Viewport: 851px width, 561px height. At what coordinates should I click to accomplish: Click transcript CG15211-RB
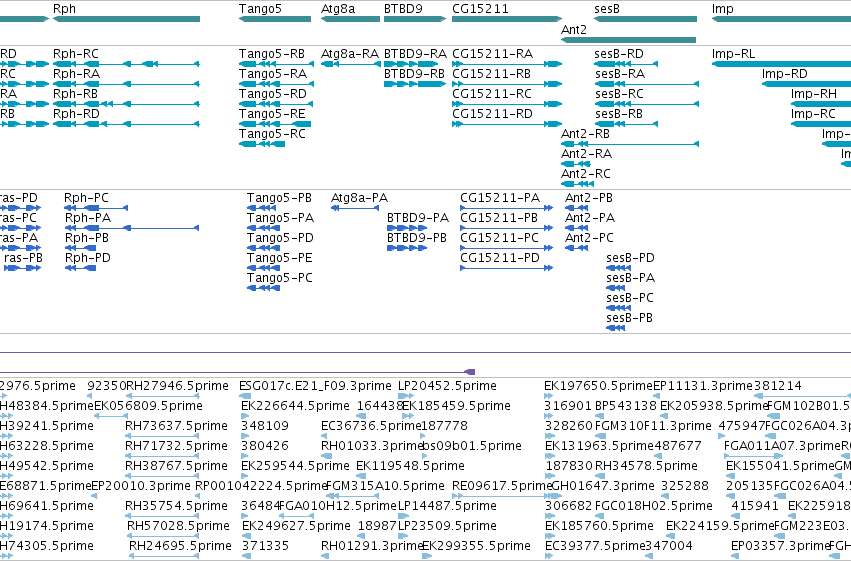click(x=507, y=84)
